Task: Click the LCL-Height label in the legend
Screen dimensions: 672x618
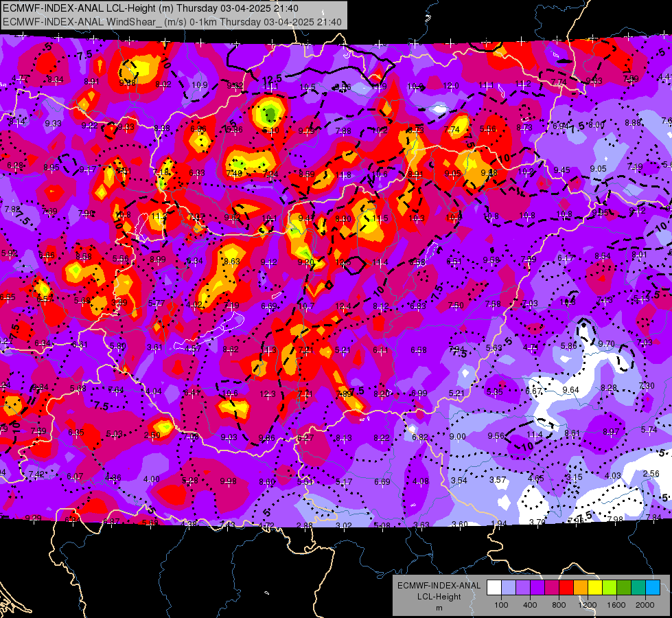Action: tap(439, 597)
